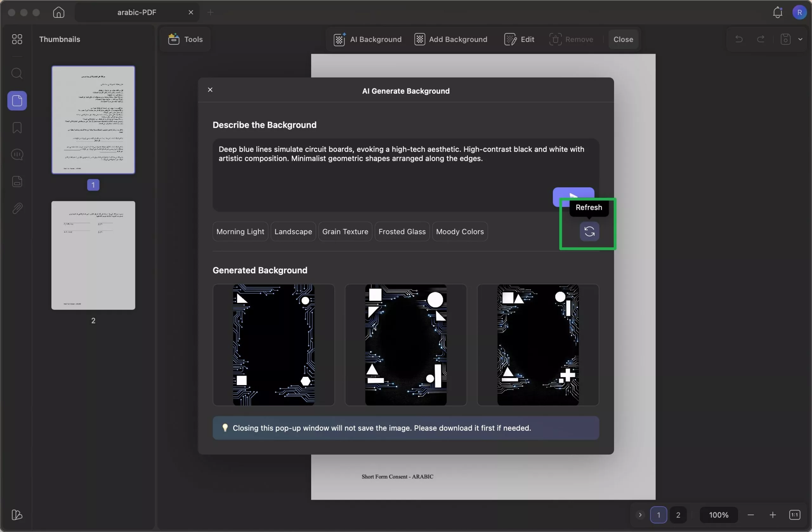
Task: Select the first generated background thumbnail
Action: click(x=274, y=345)
